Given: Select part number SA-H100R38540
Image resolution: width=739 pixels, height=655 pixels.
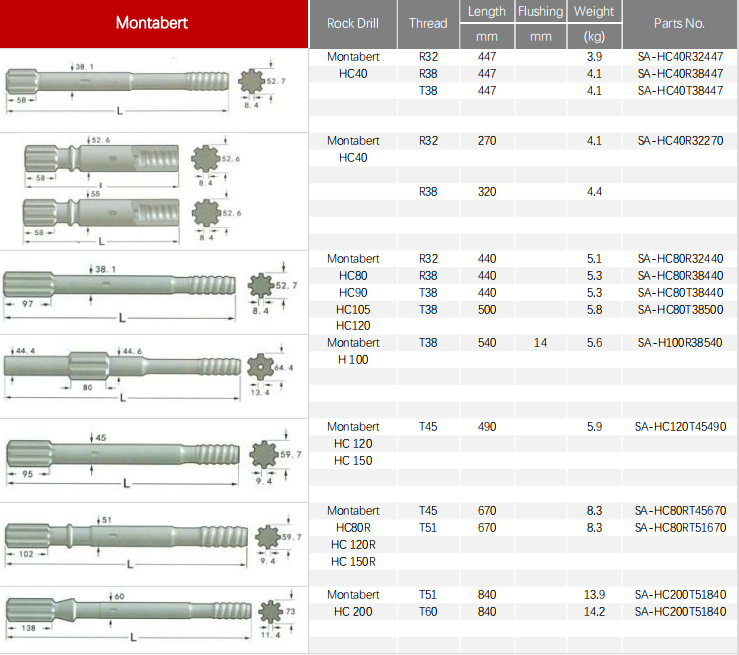Looking at the screenshot, I should (680, 343).
